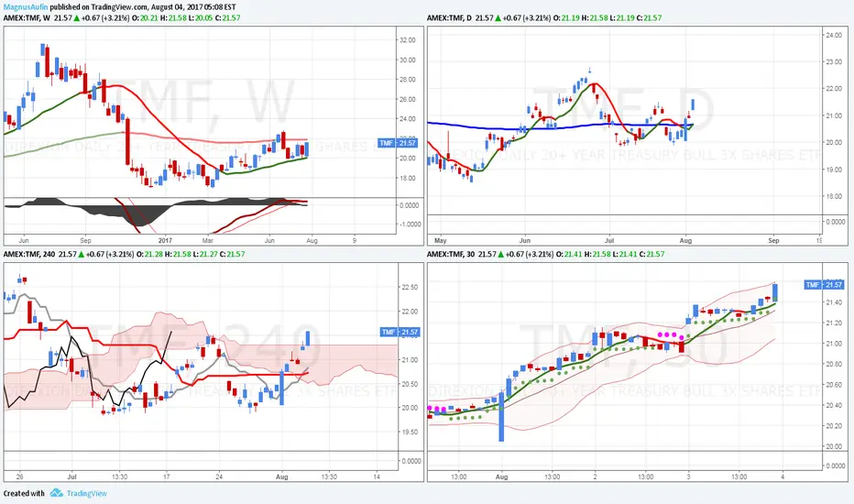Click the 24 date label on 240 time axis
This screenshot has height=504, width=854.
[219, 477]
